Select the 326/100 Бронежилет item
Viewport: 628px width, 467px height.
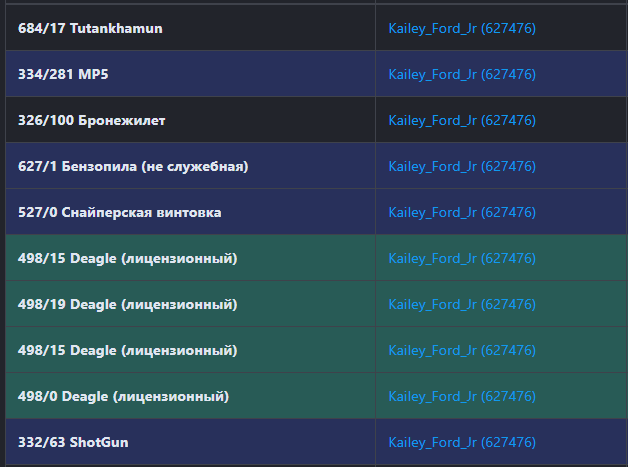(92, 121)
